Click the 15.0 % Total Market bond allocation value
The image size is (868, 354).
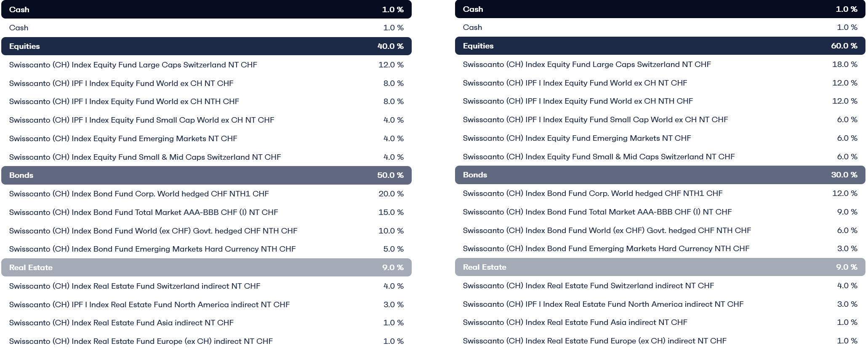[391, 212]
